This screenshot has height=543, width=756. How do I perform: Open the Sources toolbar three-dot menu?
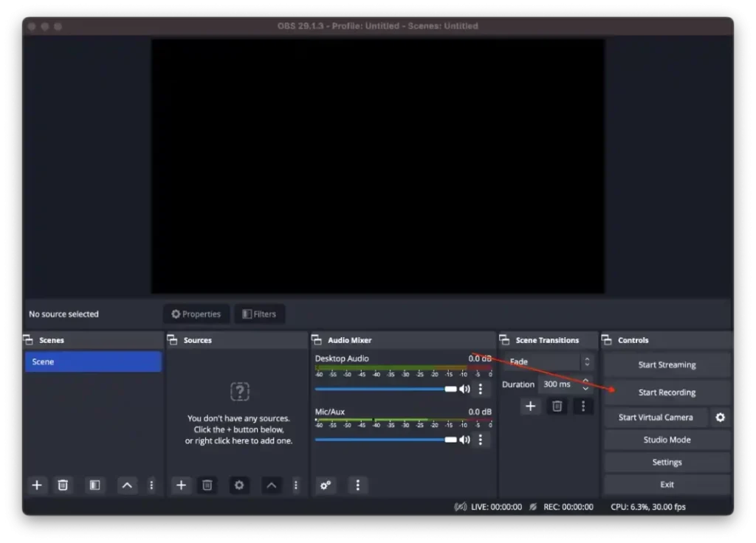coord(295,485)
